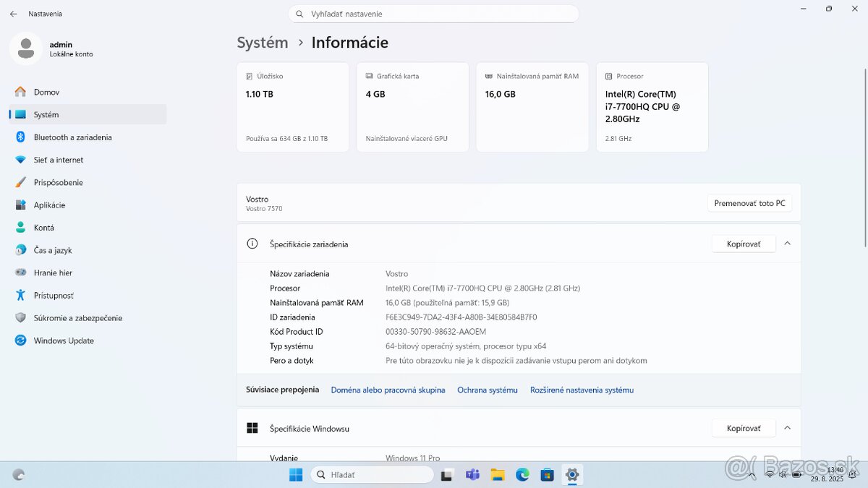
Task: Click the Vyhľadať nastavenie search field
Action: coord(434,13)
